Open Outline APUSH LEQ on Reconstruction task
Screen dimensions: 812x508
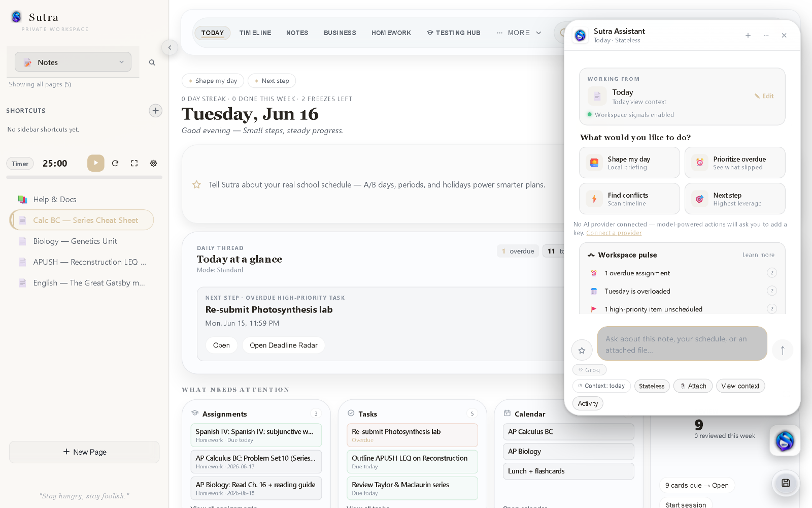(413, 461)
